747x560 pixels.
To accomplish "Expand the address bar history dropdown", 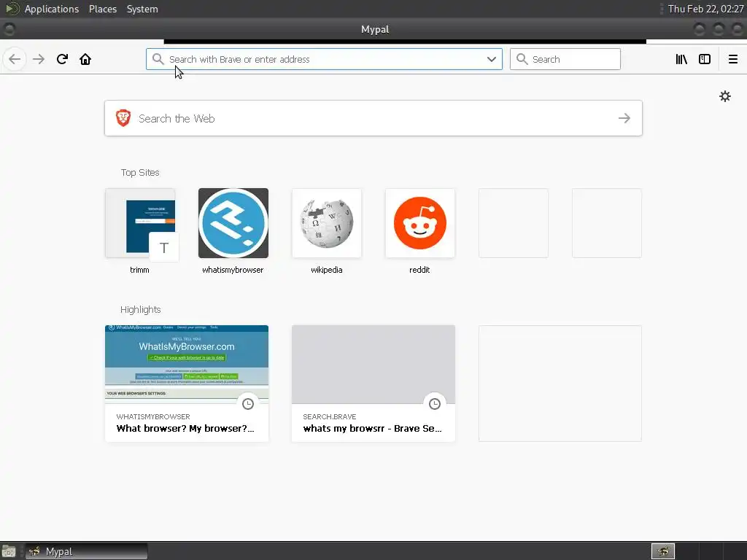I will (492, 59).
